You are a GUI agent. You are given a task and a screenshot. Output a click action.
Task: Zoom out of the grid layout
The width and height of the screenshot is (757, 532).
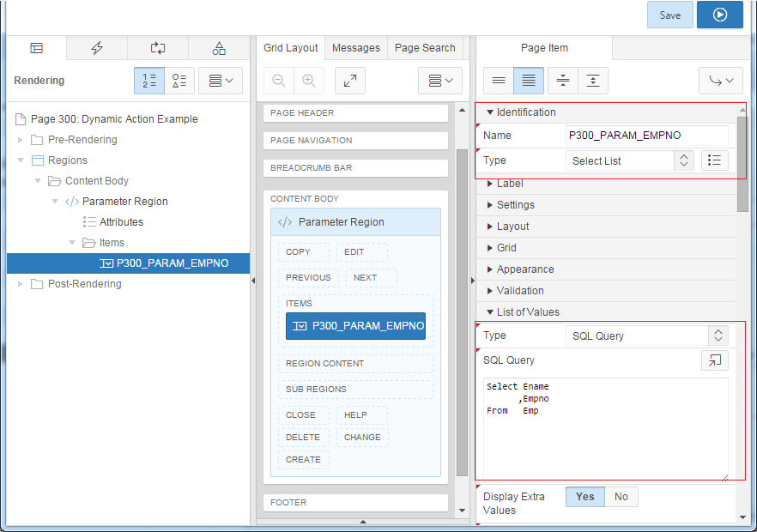(x=279, y=80)
